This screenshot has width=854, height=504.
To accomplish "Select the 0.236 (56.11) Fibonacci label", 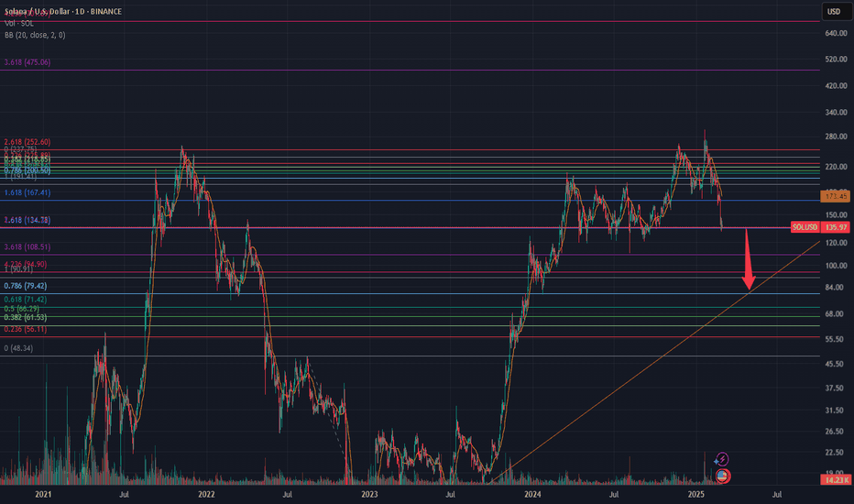I will [x=26, y=329].
